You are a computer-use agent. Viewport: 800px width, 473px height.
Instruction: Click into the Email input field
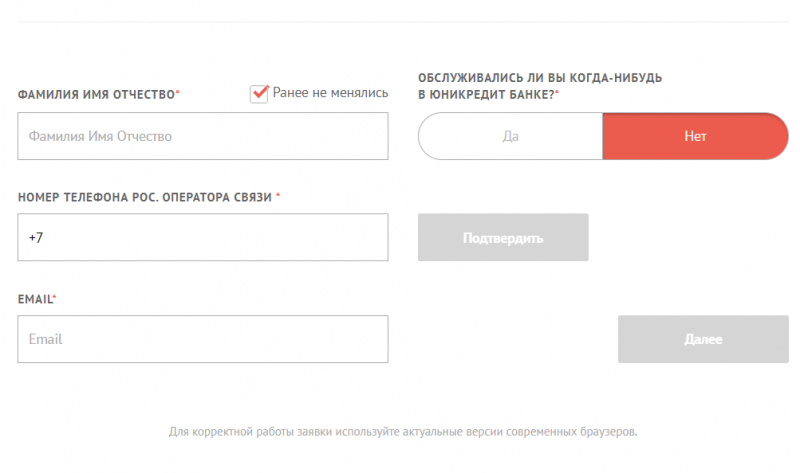tap(203, 339)
